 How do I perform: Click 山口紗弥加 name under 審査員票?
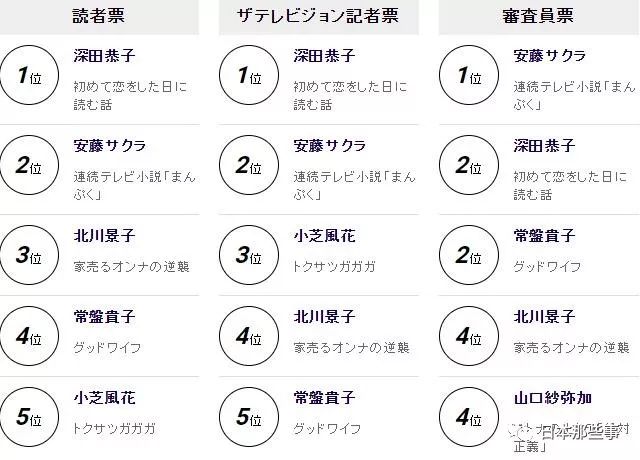[x=553, y=398]
